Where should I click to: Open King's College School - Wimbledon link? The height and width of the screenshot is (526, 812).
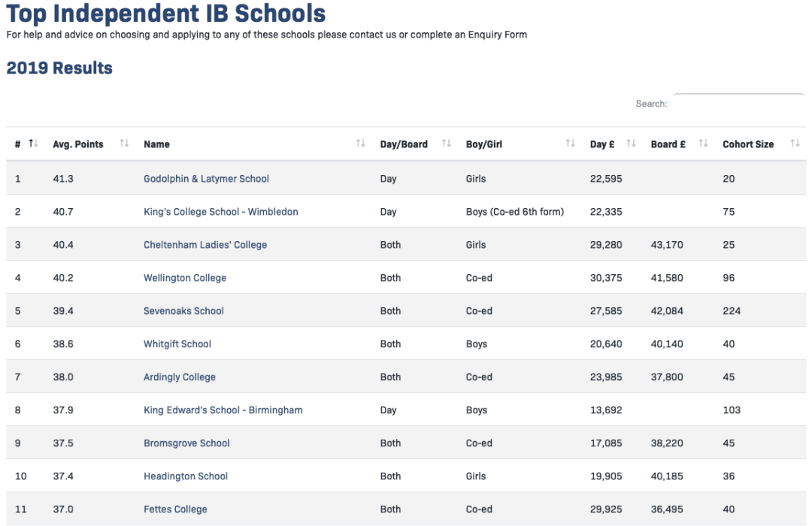tap(220, 212)
